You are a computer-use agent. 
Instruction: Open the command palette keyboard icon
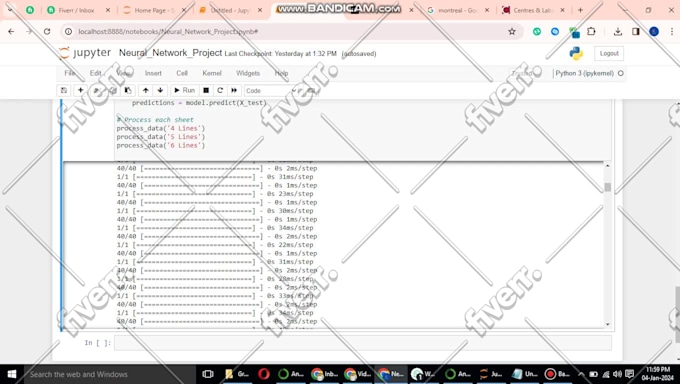pyautogui.click(x=311, y=90)
